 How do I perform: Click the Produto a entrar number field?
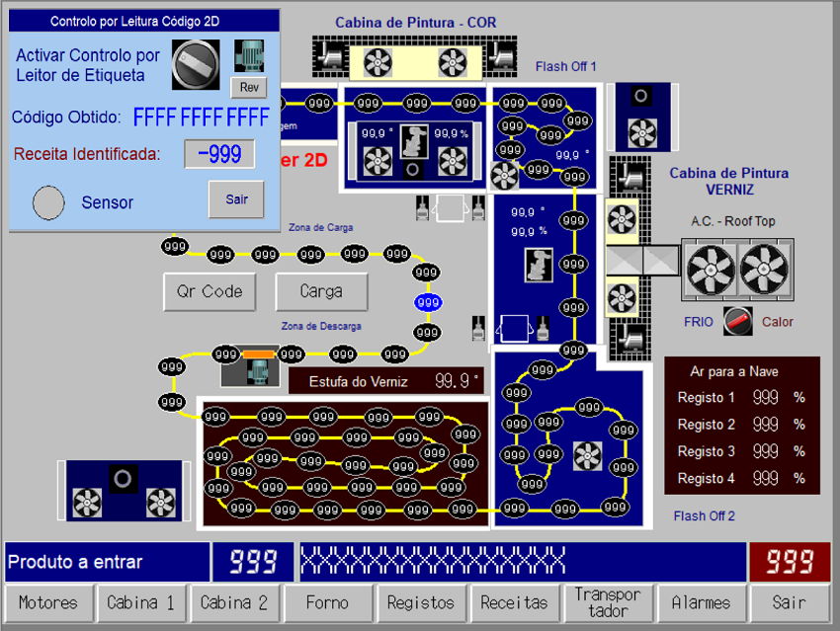click(252, 562)
